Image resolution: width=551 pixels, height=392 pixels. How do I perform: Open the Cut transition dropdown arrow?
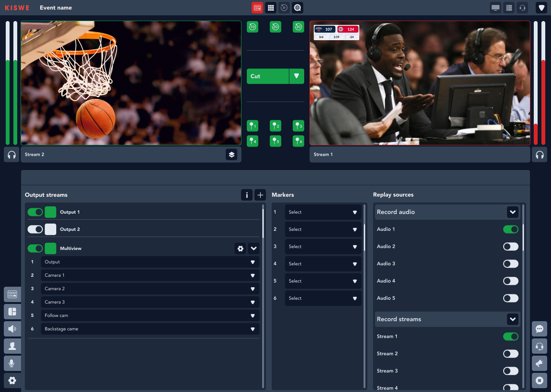[297, 76]
